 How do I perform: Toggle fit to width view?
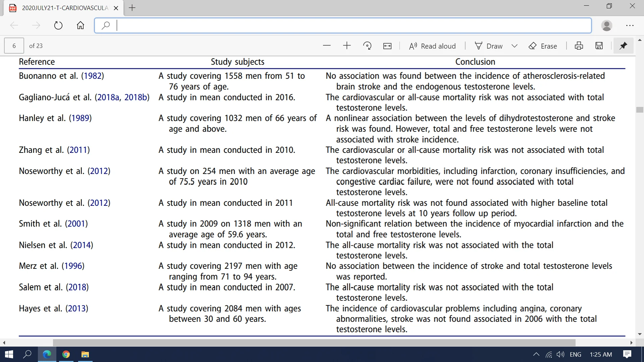point(387,46)
